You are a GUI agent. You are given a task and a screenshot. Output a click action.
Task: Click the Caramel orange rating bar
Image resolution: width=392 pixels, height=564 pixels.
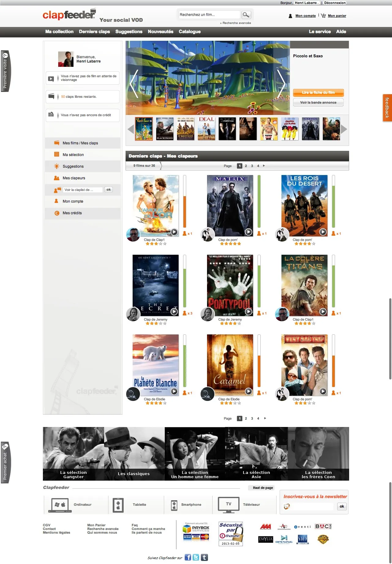[259, 361]
